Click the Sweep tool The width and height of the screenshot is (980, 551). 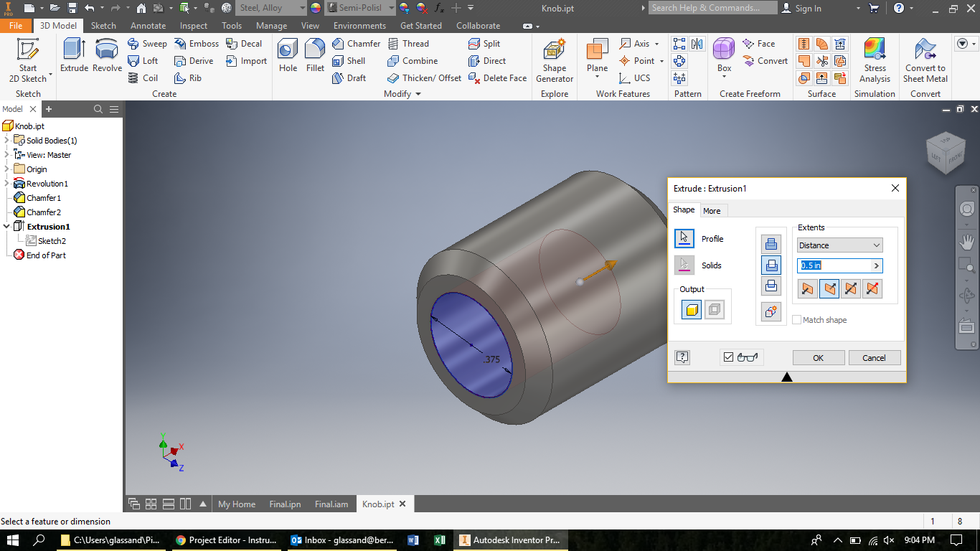coord(147,44)
